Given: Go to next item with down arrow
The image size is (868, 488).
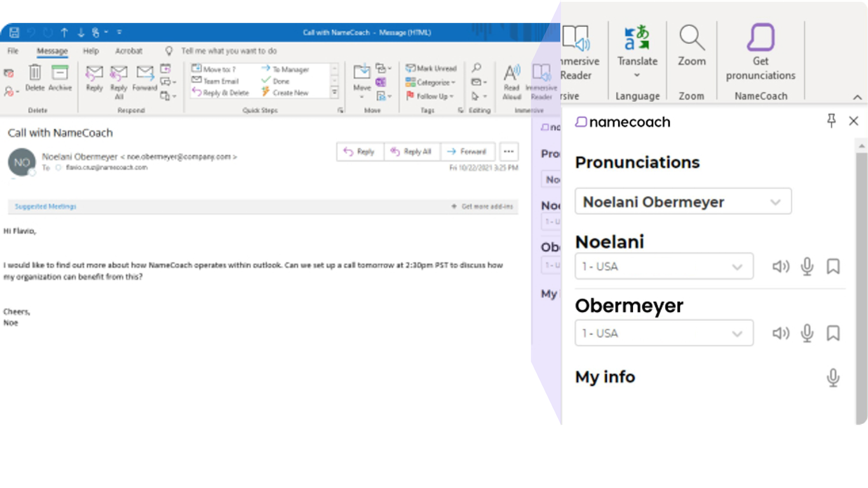Looking at the screenshot, I should pos(81,32).
